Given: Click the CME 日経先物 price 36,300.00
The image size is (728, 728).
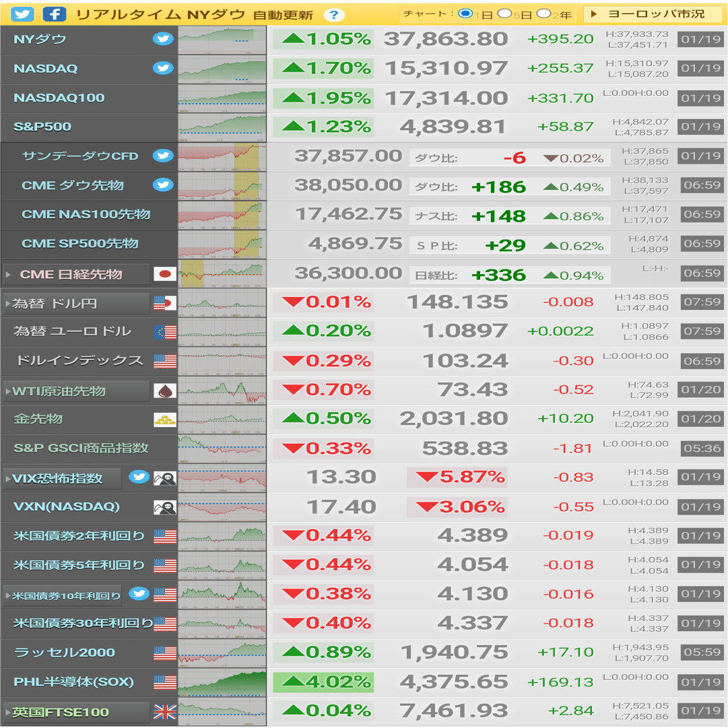Looking at the screenshot, I should [348, 273].
